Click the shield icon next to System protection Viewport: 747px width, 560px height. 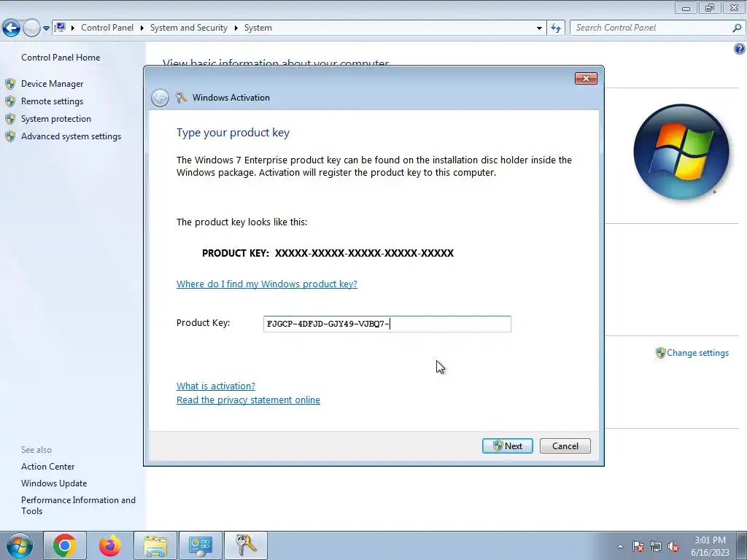(10, 119)
